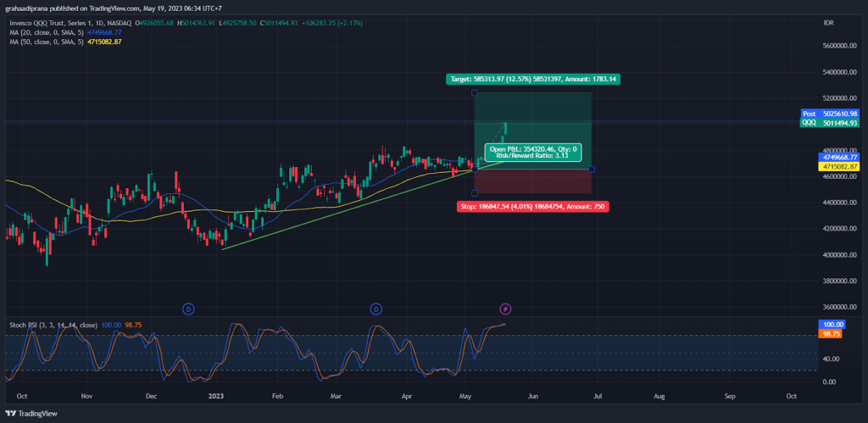Select the red Stop label of the position
The image size is (868, 423).
tap(533, 207)
